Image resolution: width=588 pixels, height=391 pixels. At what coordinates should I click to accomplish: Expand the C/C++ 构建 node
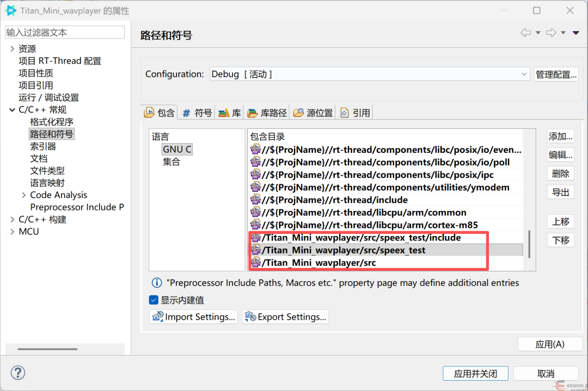[13, 220]
